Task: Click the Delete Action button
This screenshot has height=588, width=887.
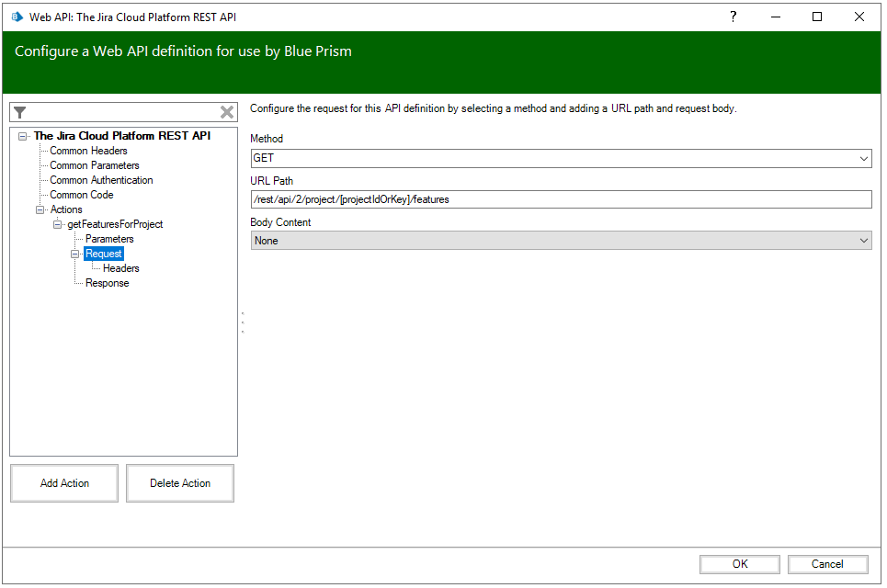Action: 179,482
